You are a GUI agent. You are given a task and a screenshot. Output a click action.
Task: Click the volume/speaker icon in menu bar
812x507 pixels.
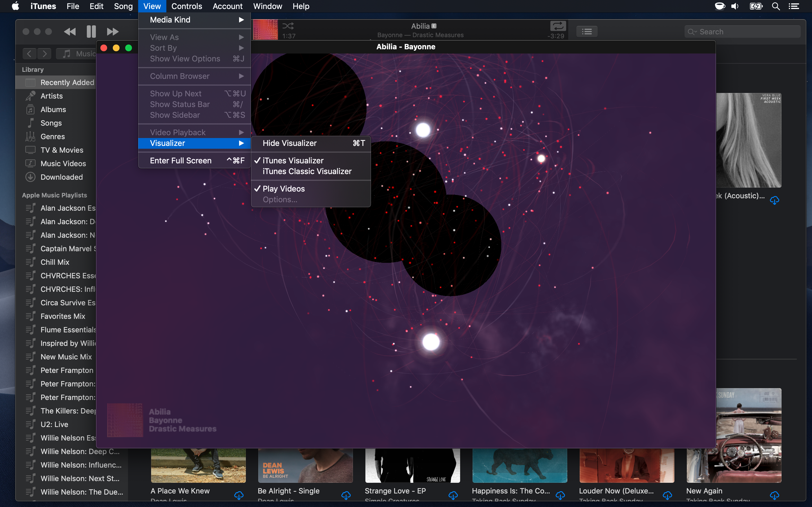click(735, 7)
